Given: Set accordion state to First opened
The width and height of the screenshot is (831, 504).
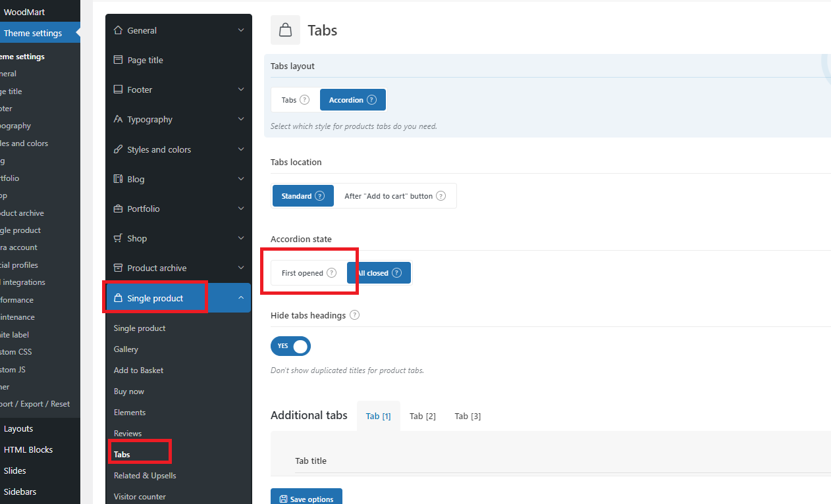Looking at the screenshot, I should click(x=309, y=273).
